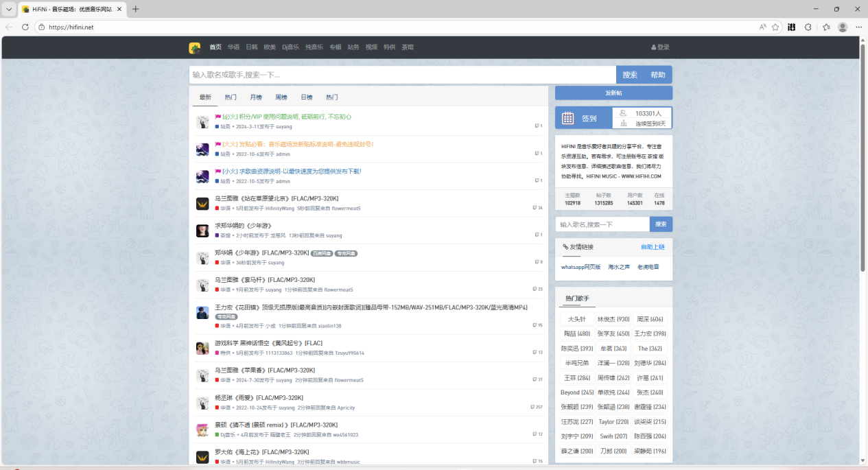The image size is (868, 470).
Task: Open the tab search chevron in title bar
Action: pyautogui.click(x=8, y=9)
